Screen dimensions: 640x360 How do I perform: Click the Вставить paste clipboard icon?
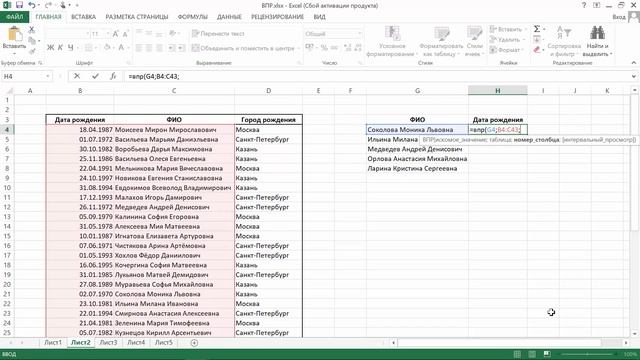pyautogui.click(x=14, y=35)
